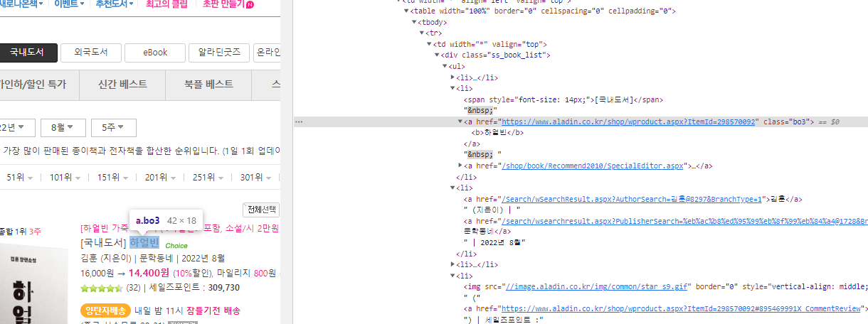This screenshot has width=868, height=324.
Task: Follow the PublisherSearch href in DevTools
Action: click(x=684, y=221)
